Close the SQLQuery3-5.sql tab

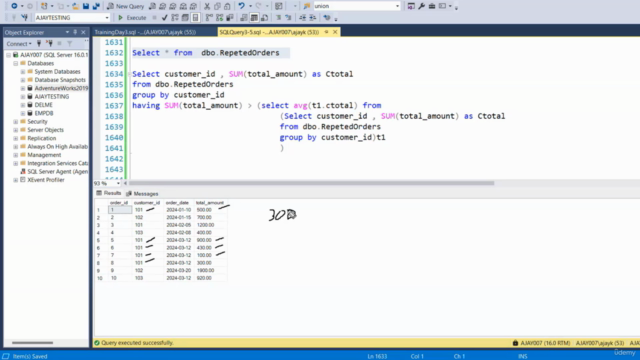[335, 32]
